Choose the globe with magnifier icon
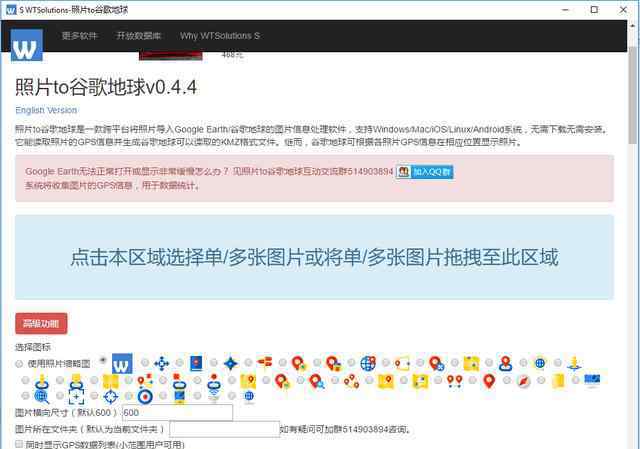640x449 pixels. click(x=42, y=396)
